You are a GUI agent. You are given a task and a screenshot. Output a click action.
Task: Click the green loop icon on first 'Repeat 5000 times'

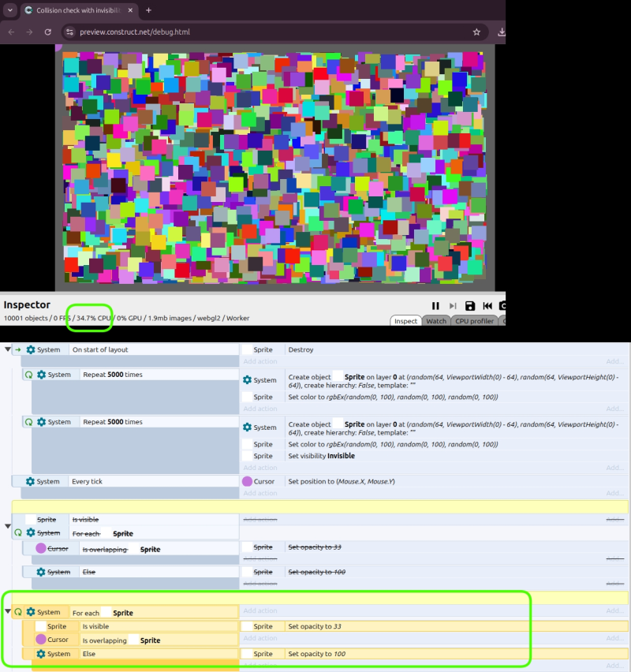(29, 375)
